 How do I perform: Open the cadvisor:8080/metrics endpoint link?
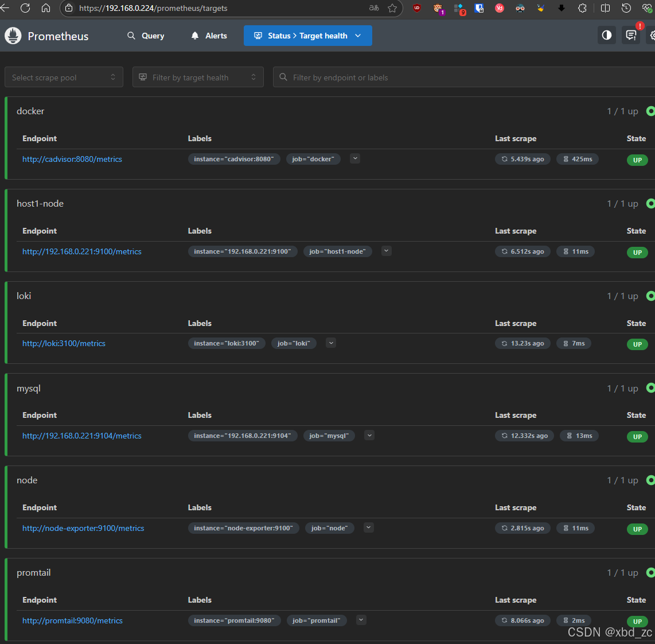coord(72,159)
